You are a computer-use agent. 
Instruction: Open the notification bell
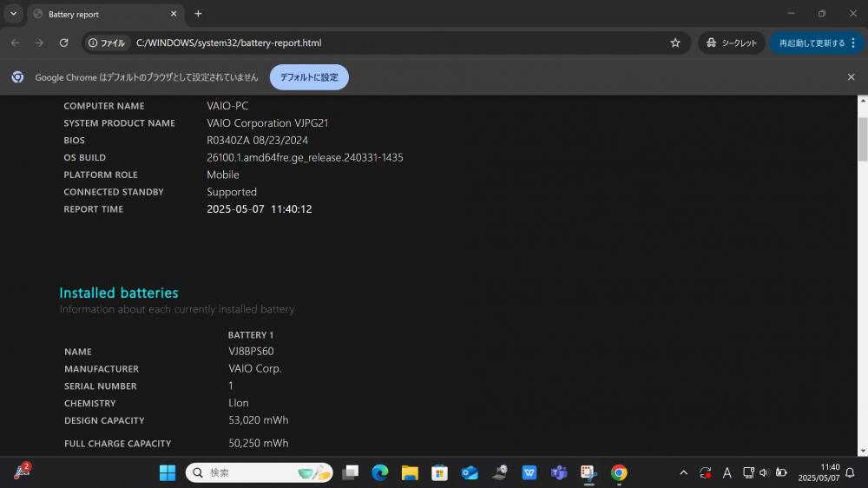click(851, 472)
